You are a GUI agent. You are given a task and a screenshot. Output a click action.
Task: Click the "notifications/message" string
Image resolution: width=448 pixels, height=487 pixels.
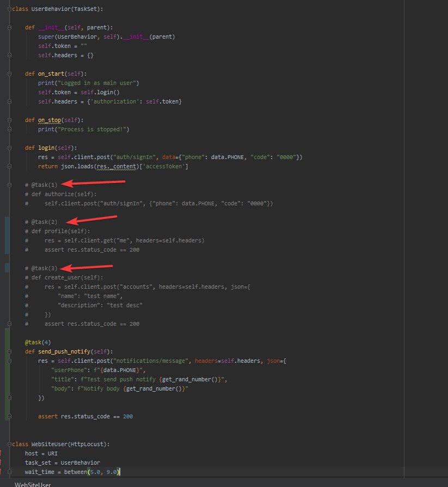(151, 361)
